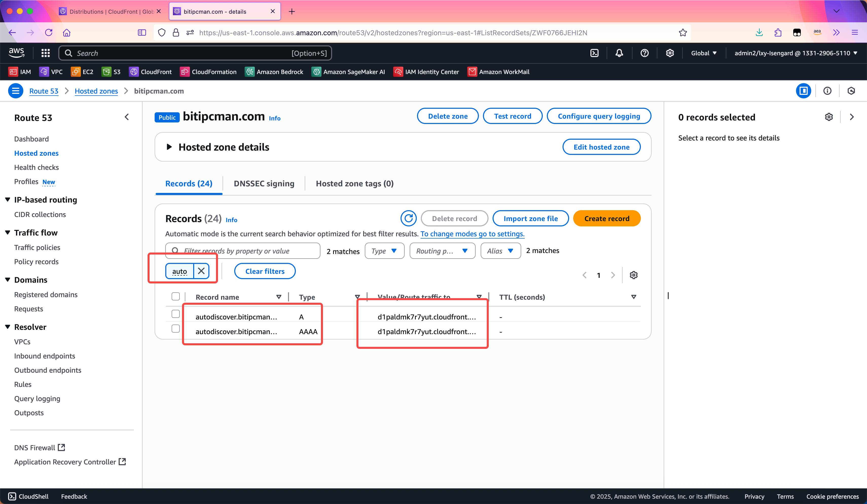The height and width of the screenshot is (504, 867).
Task: Select the autodiscover AAAA record checkbox
Action: click(x=175, y=329)
